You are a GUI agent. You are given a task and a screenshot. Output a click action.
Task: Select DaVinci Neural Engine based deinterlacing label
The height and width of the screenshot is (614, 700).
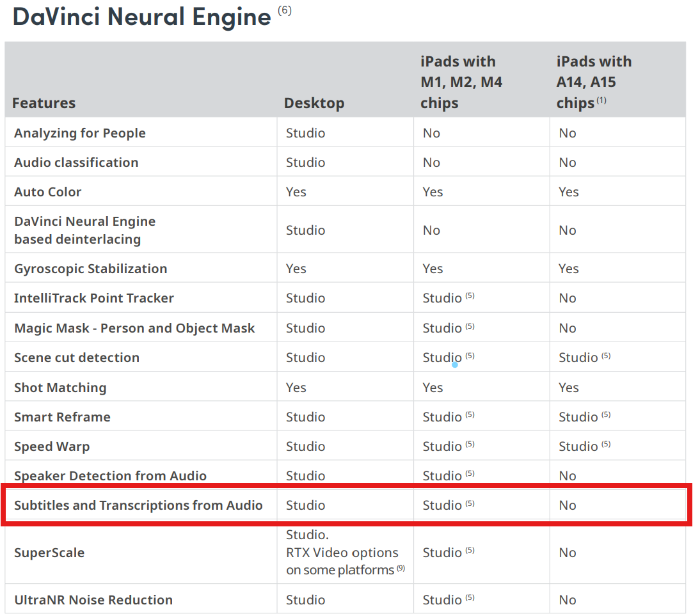coord(85,230)
